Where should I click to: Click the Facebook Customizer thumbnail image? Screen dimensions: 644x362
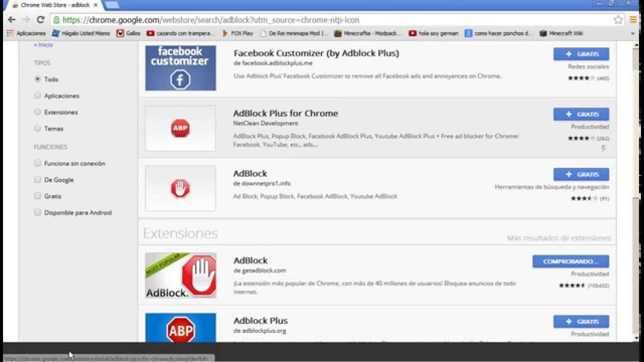[181, 68]
